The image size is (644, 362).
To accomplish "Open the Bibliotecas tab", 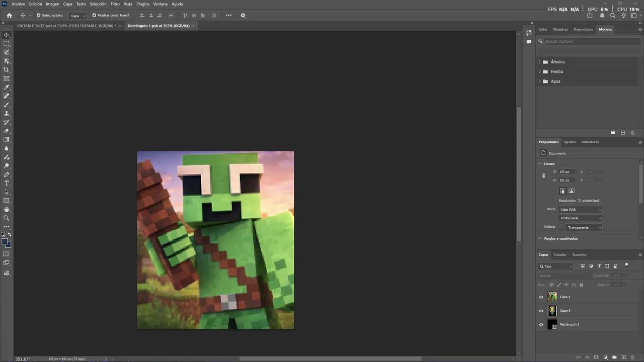I will [590, 142].
